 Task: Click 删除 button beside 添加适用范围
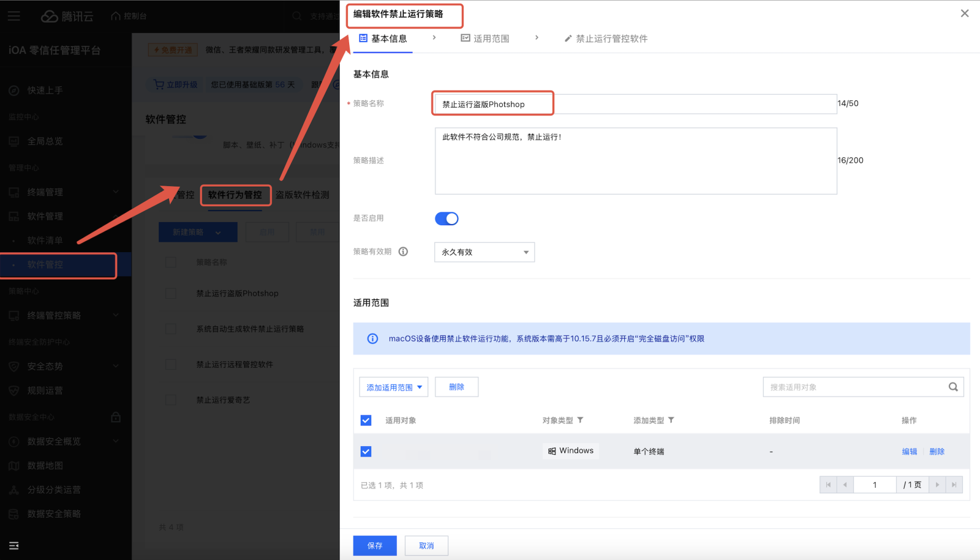(x=456, y=387)
